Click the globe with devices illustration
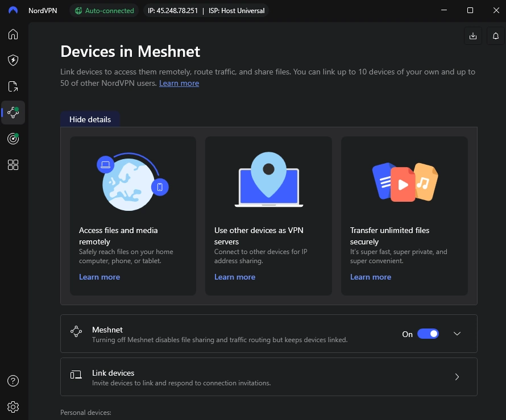 click(132, 181)
